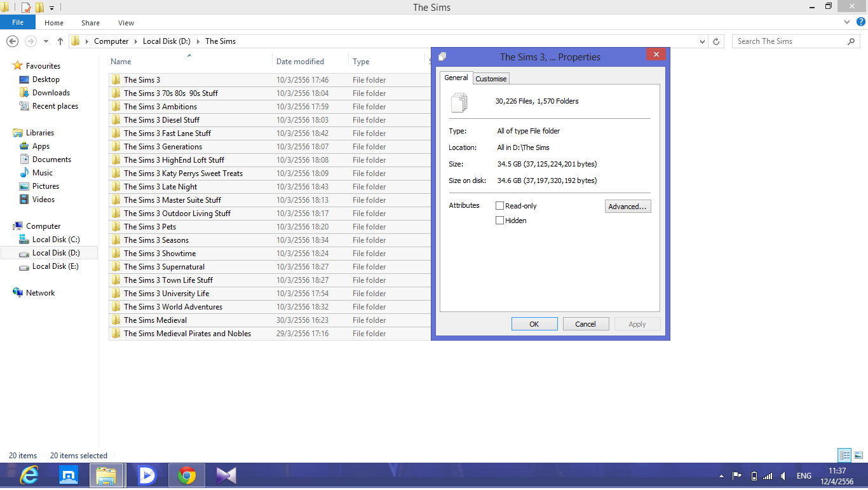
Task: Refresh the The Sims folder view
Action: pyautogui.click(x=716, y=41)
